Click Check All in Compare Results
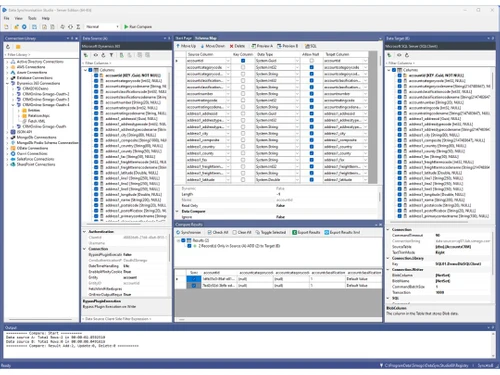Screen dimensions: 500x375 click(218, 232)
